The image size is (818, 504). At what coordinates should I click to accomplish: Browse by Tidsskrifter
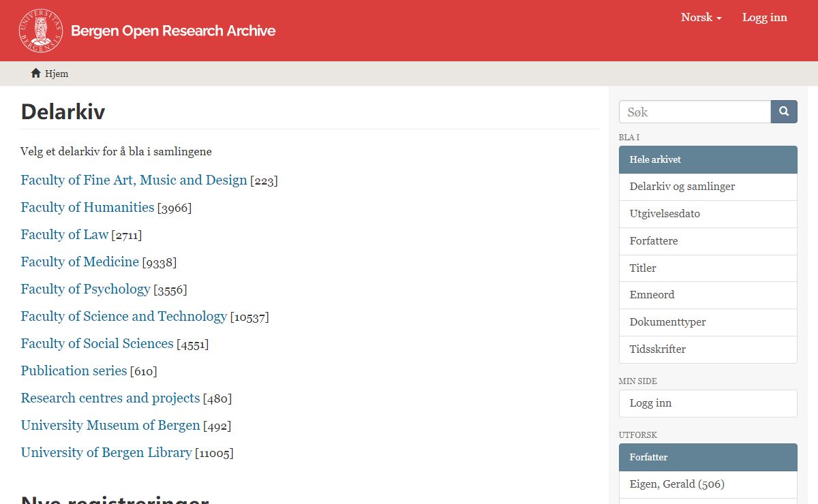coord(708,349)
